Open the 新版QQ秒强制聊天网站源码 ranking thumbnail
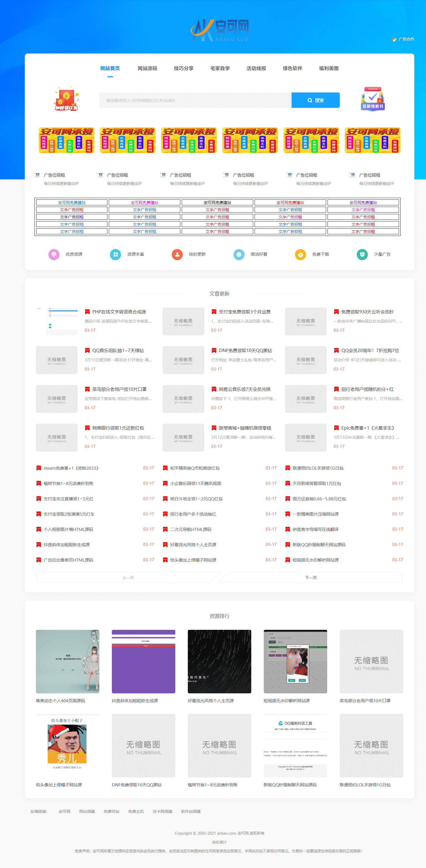The image size is (426, 868). [x=296, y=746]
